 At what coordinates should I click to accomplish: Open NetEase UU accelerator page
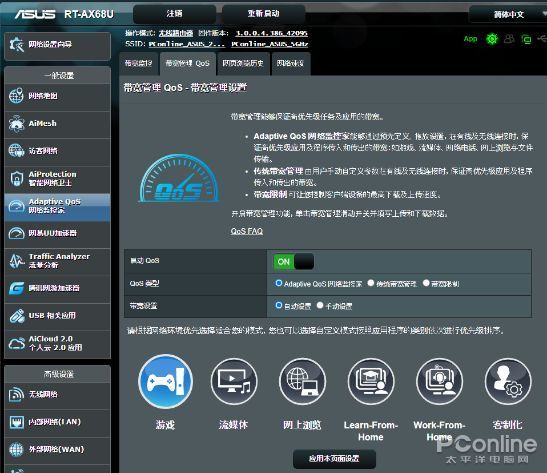pyautogui.click(x=58, y=233)
